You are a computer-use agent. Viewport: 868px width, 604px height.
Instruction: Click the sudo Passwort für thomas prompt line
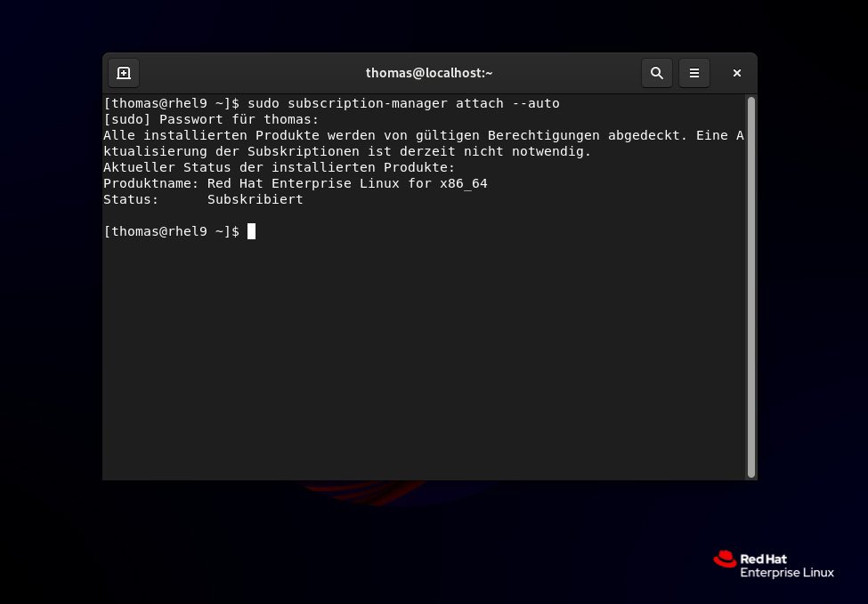[211, 119]
